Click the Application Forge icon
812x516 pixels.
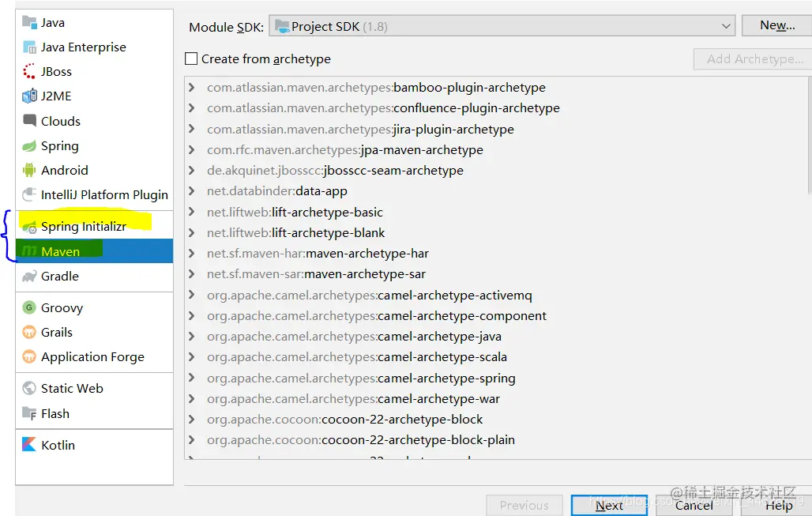tap(29, 357)
